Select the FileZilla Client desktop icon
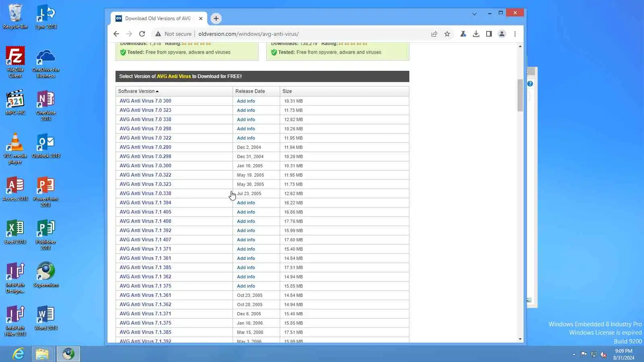This screenshot has width=644, height=362. (x=15, y=62)
